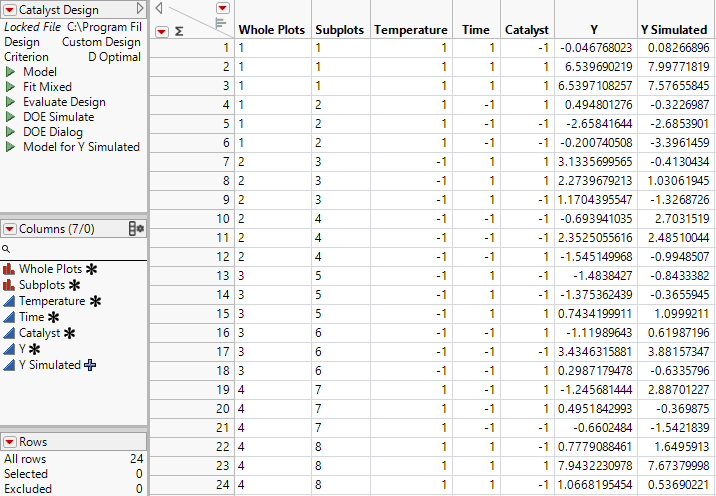Click the DOE Dialog script label
The width and height of the screenshot is (716, 496).
click(x=54, y=132)
